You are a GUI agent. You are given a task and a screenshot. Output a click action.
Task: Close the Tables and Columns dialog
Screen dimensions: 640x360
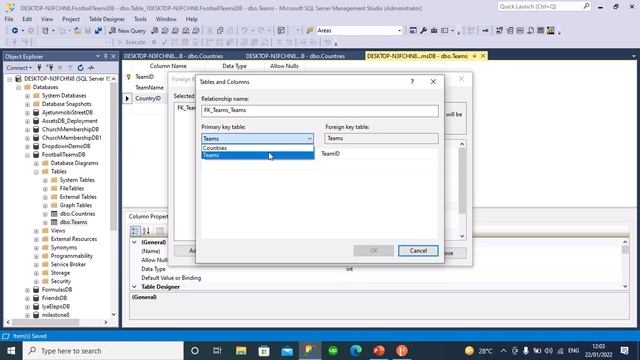(x=433, y=82)
